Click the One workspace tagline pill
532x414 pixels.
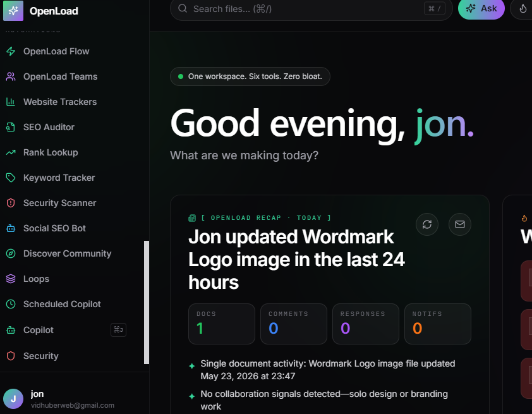(250, 76)
